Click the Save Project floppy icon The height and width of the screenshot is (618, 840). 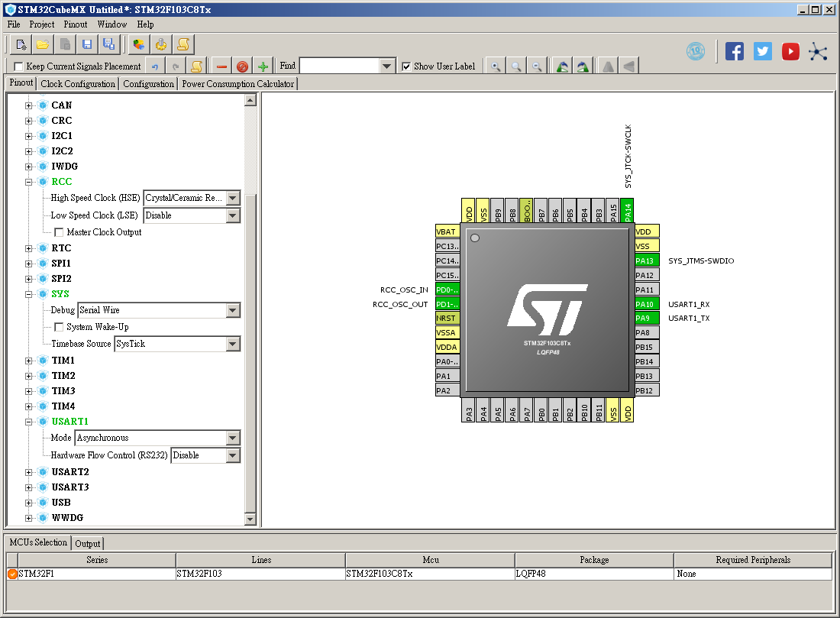click(87, 44)
